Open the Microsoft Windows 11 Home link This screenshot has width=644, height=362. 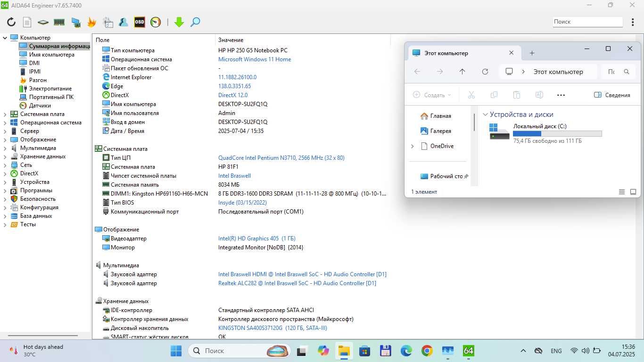[x=255, y=59]
